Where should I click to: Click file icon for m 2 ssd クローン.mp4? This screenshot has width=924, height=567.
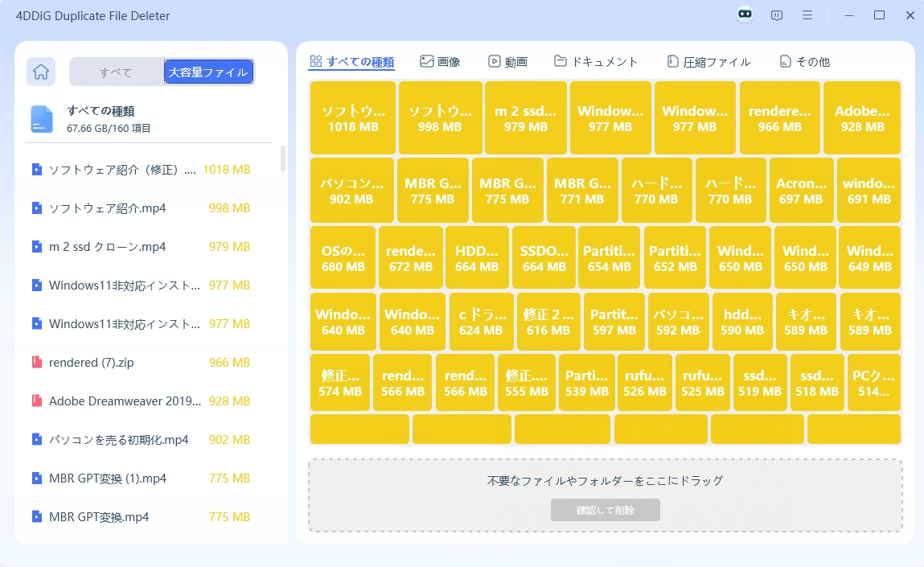(36, 246)
